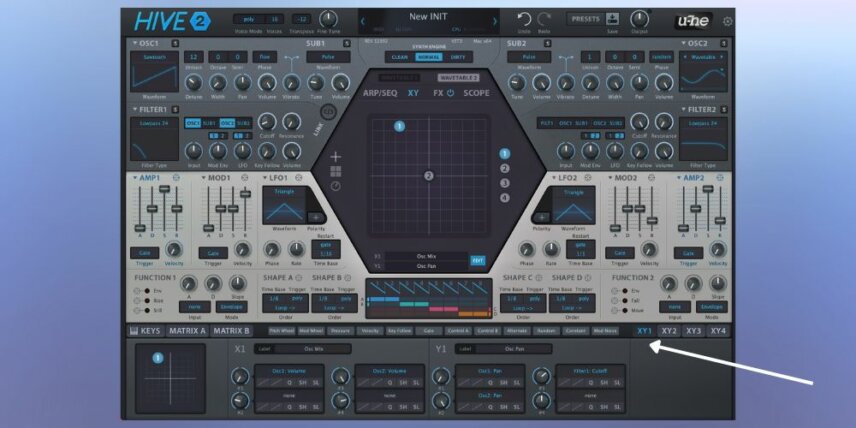Switch to the MATRIX A tab
The width and height of the screenshot is (856, 428).
(187, 331)
